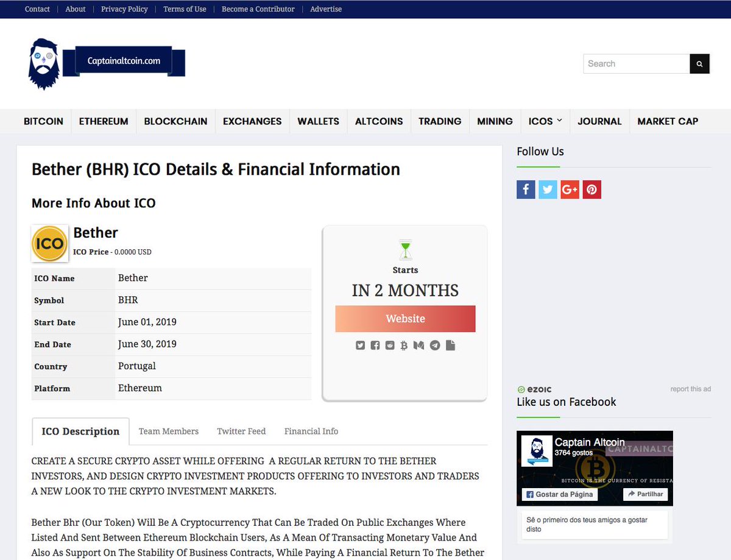731x560 pixels.
Task: Click the red Website button
Action: (405, 319)
